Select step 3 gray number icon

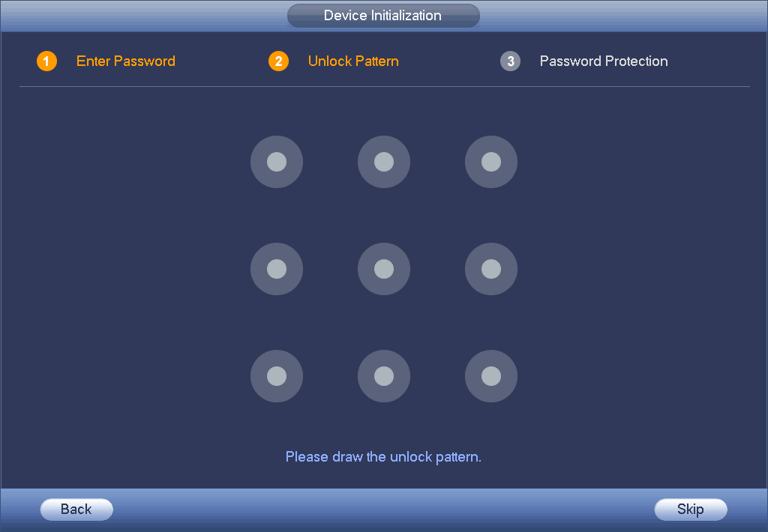[510, 61]
